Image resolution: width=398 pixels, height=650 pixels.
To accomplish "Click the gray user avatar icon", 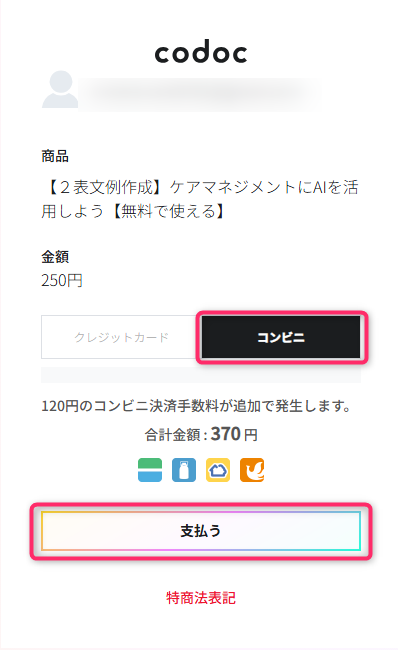I will pos(60,89).
